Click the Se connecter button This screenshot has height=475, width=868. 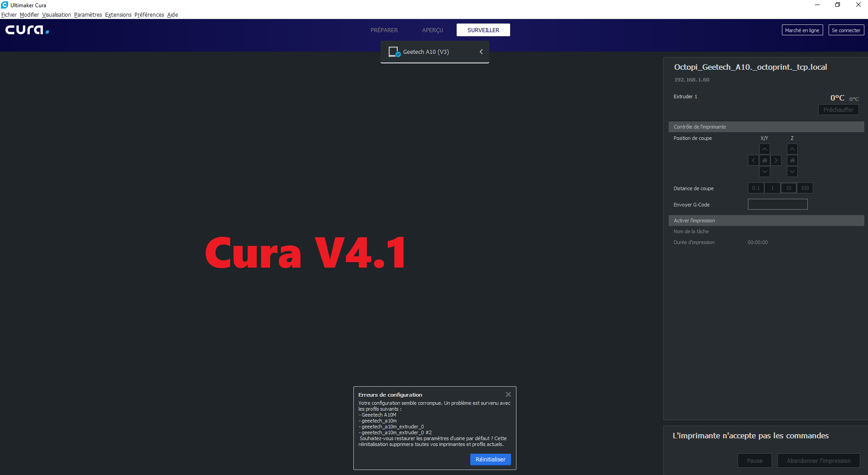tap(846, 30)
